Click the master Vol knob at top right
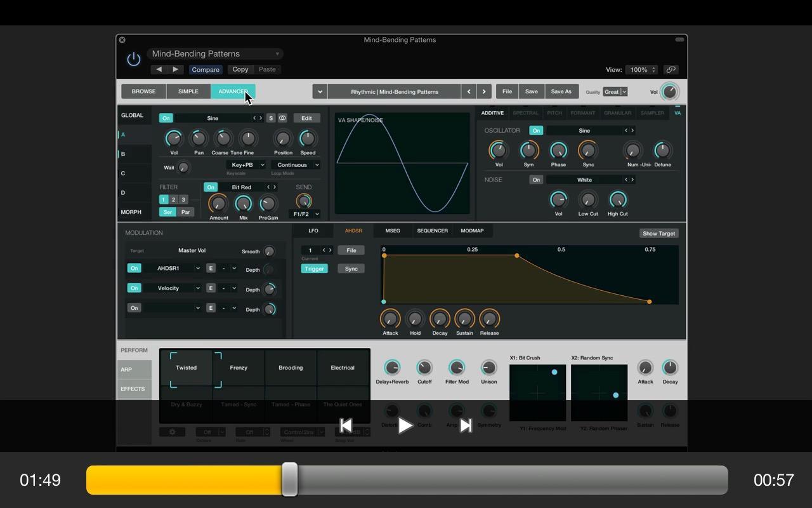812x508 pixels. tap(669, 91)
